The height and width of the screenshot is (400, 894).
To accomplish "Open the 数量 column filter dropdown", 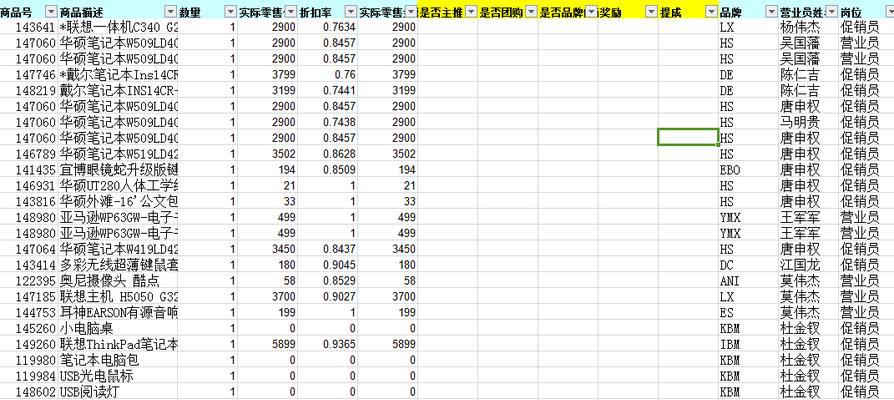I will pyautogui.click(x=230, y=12).
